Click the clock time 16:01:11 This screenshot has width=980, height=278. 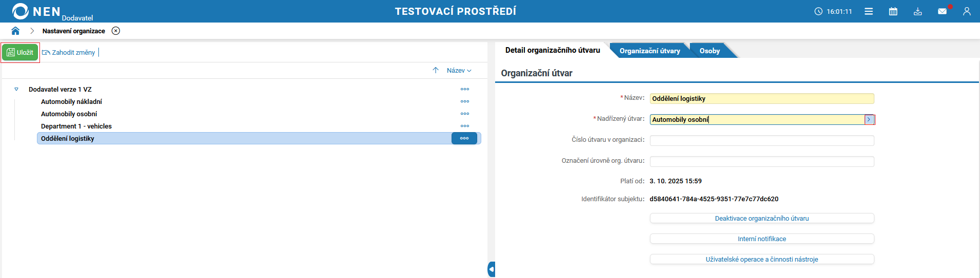click(839, 11)
